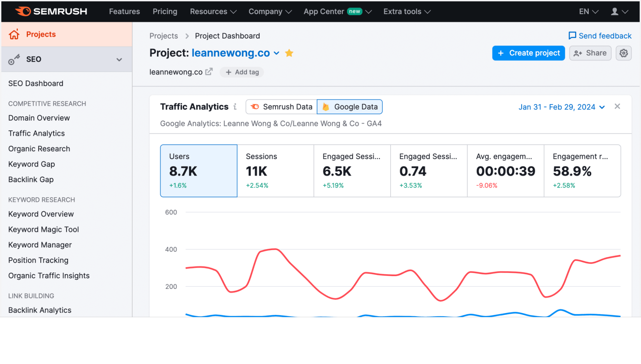Expand the Extra tools menu
Screen dimensions: 641x364
click(407, 12)
